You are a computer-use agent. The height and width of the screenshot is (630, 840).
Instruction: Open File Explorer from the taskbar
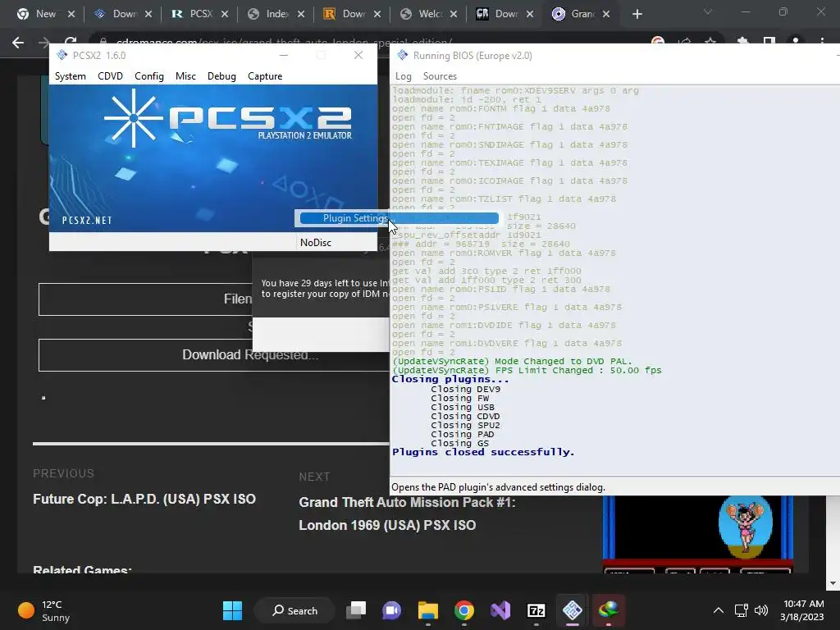[x=428, y=610]
